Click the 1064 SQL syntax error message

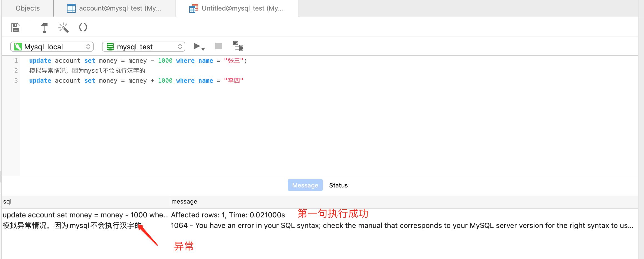tap(402, 225)
